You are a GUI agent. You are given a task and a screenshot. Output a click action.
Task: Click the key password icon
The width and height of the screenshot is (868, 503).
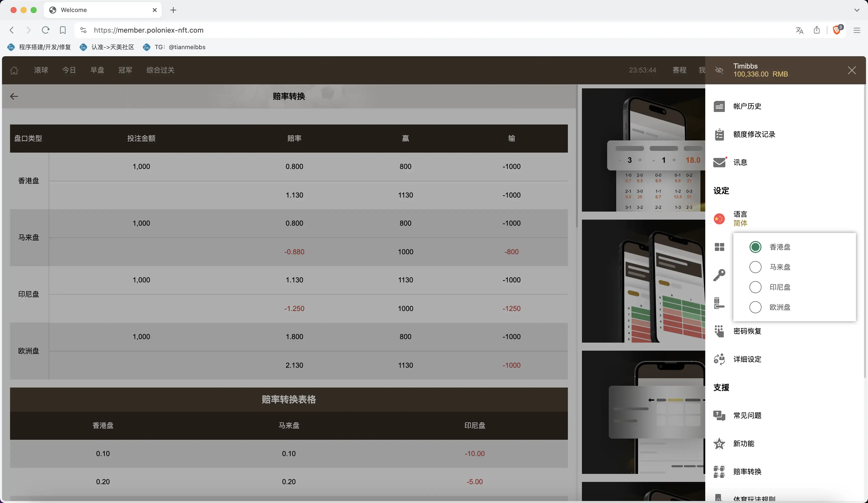coord(719,275)
